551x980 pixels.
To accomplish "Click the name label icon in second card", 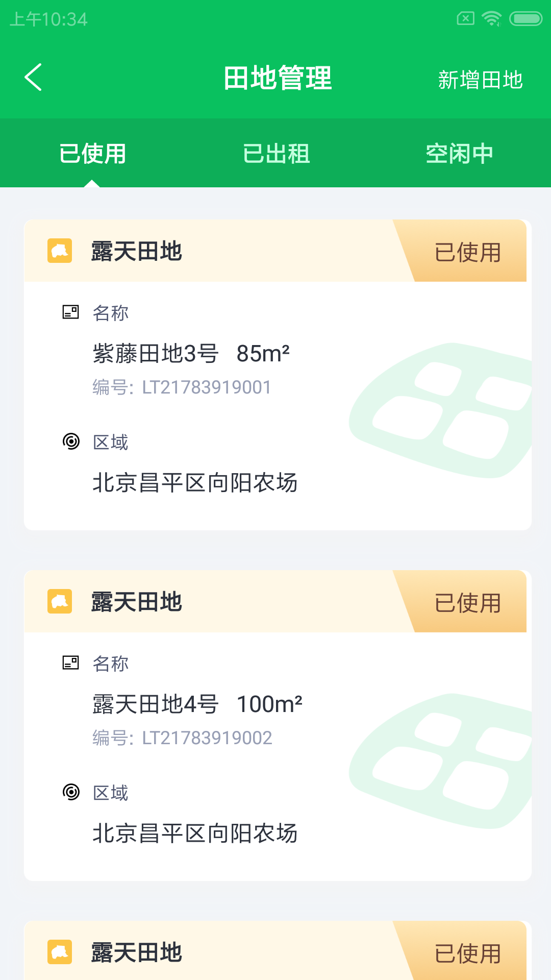I will tap(70, 663).
